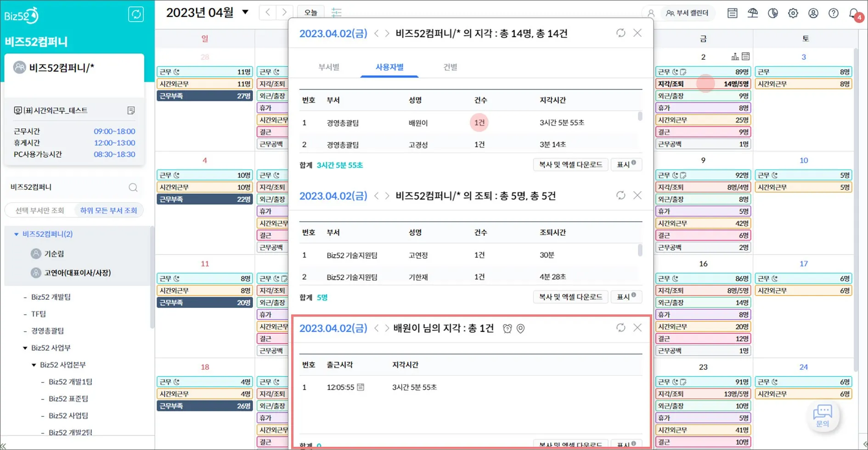Image resolution: width=868 pixels, height=450 pixels.
Task: Click the location pin icon in 배원이 popup
Action: click(520, 328)
